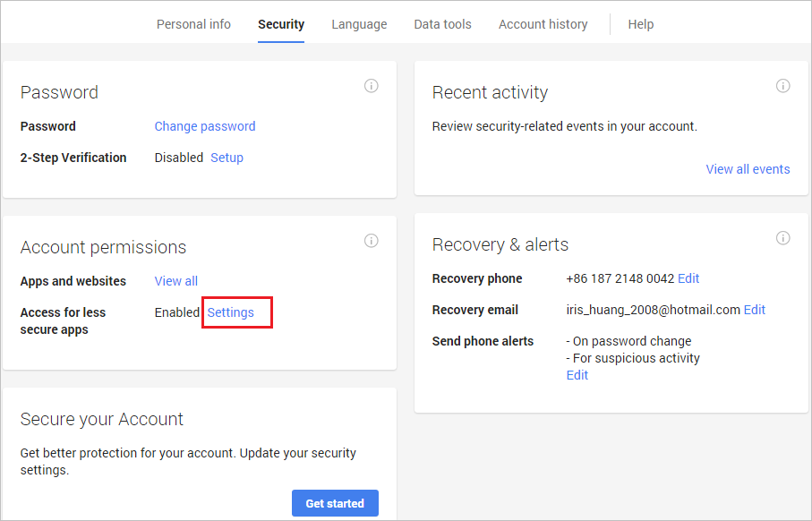Switch to the Language tab
The image size is (812, 521).
[x=359, y=24]
